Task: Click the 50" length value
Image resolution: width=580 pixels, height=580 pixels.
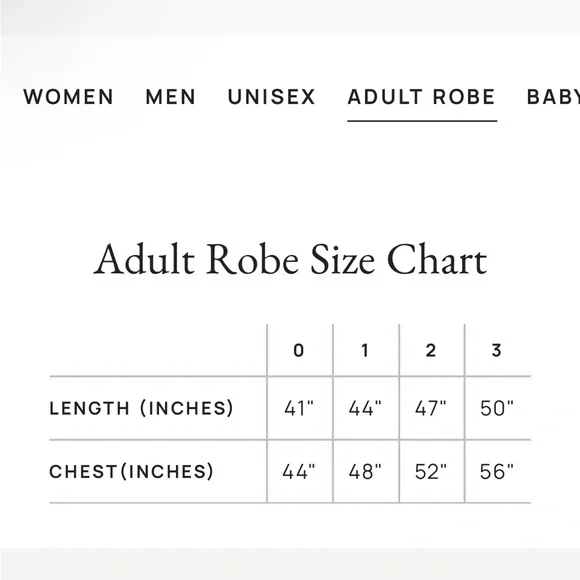Action: coord(497,408)
